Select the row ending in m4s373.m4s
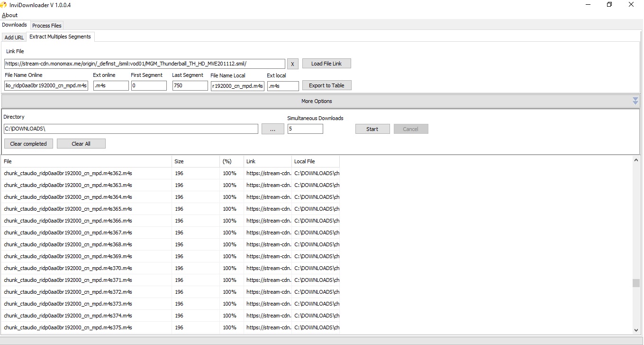 (171, 304)
